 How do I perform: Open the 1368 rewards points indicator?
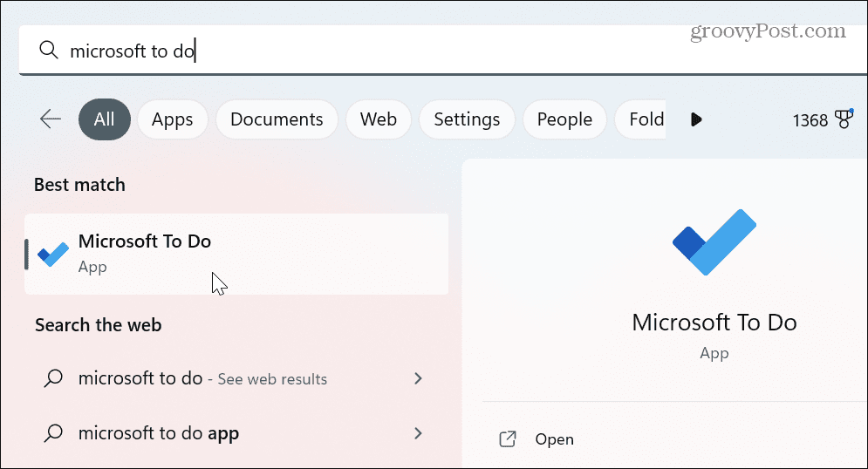[x=824, y=119]
